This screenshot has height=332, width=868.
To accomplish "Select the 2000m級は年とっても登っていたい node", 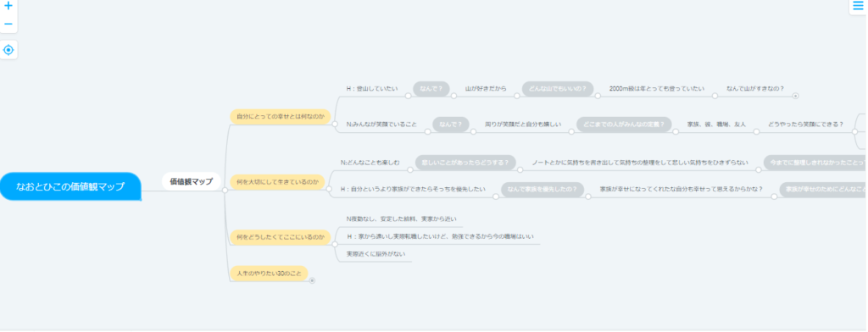I will pyautogui.click(x=657, y=89).
